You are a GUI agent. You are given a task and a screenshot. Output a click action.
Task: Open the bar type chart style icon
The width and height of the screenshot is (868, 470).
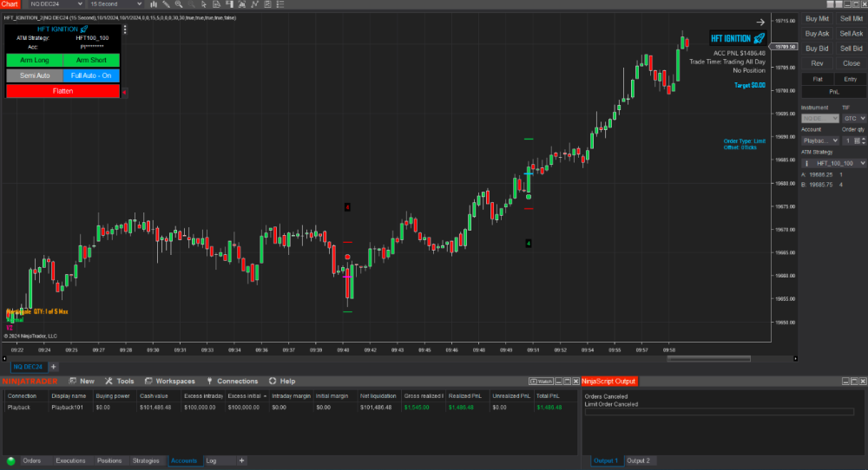(x=154, y=3)
